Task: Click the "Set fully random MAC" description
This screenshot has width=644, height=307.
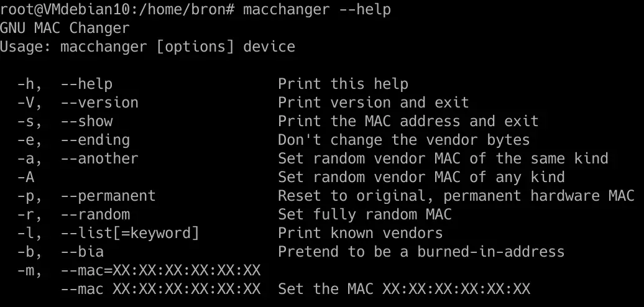Action: tap(365, 214)
